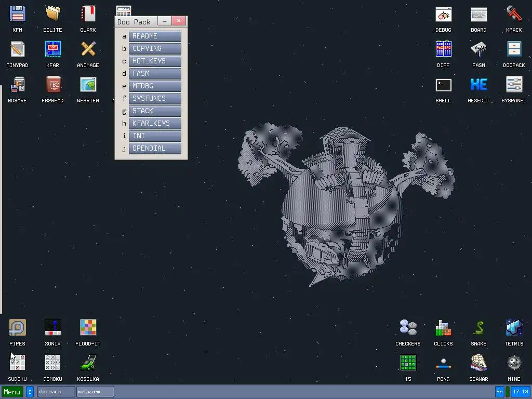Image resolution: width=532 pixels, height=399 pixels.
Task: Close the Doc Pack window
Action: (x=179, y=21)
